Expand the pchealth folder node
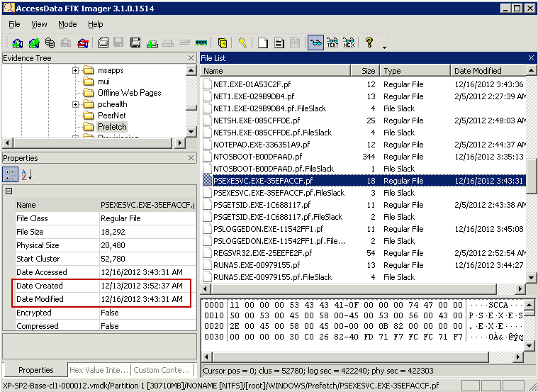 click(x=75, y=104)
